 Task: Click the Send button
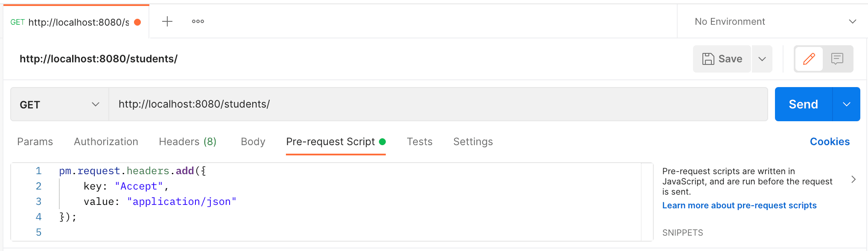803,104
